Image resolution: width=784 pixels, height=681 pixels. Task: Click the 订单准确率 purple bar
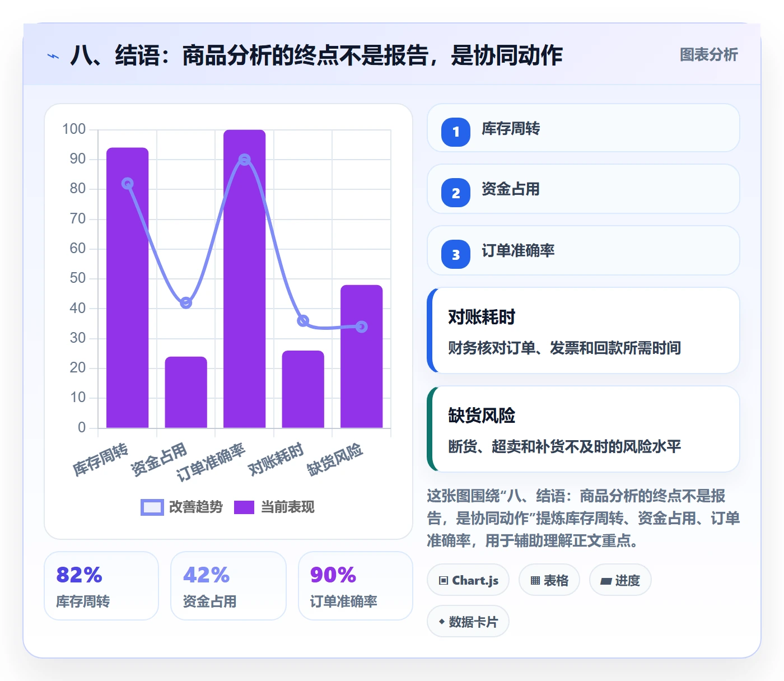point(245,279)
